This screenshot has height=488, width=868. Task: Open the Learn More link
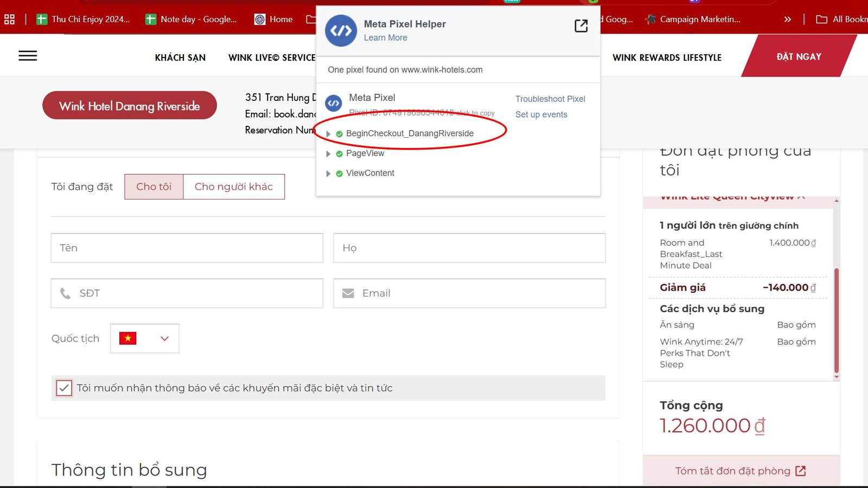tap(385, 37)
